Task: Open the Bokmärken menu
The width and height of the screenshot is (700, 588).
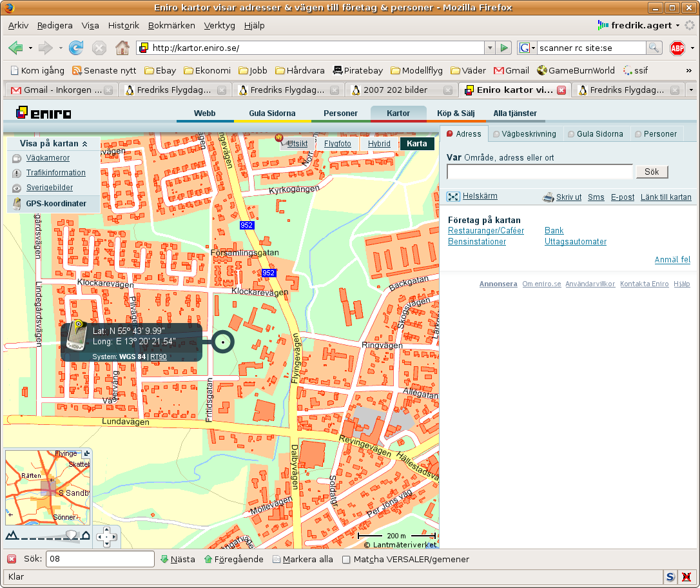Action: [x=171, y=25]
